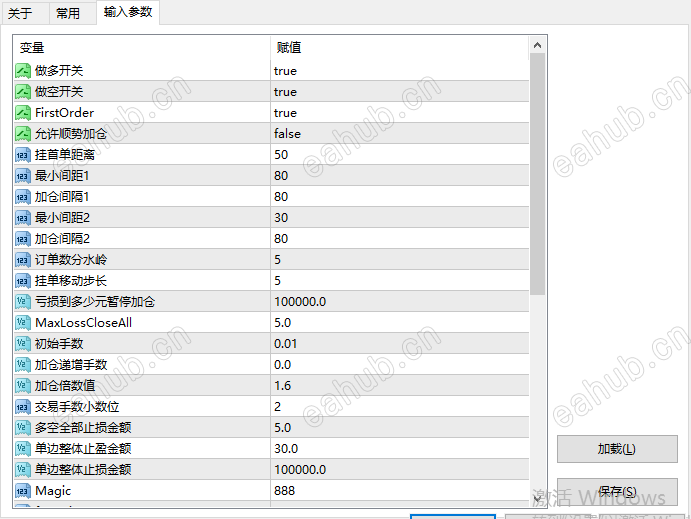Viewport: 691px width, 519px height.
Task: Click the scrollbar down arrow
Action: pos(537,498)
